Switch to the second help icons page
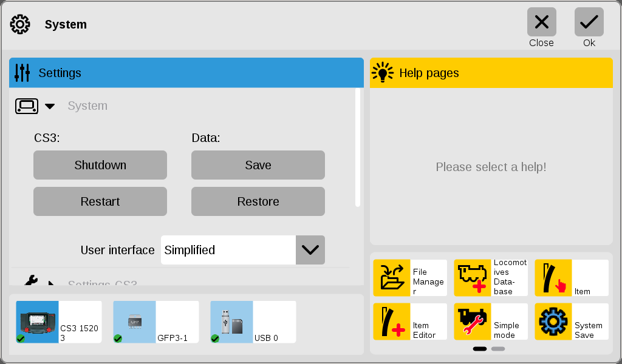This screenshot has height=364, width=622. pos(499,349)
